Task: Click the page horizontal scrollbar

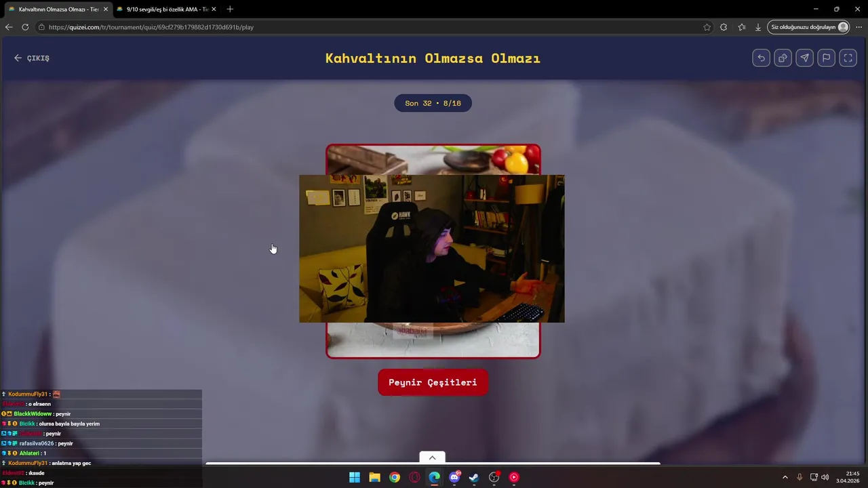Action: point(433,464)
